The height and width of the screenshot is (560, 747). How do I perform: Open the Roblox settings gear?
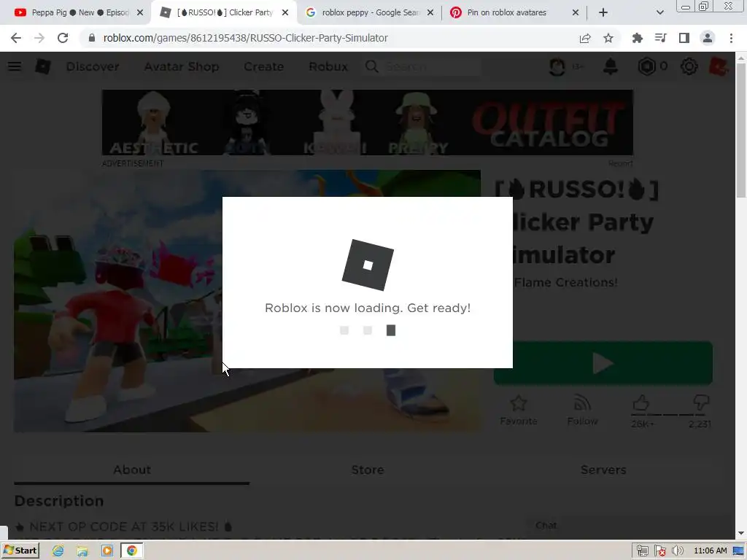[x=689, y=66]
